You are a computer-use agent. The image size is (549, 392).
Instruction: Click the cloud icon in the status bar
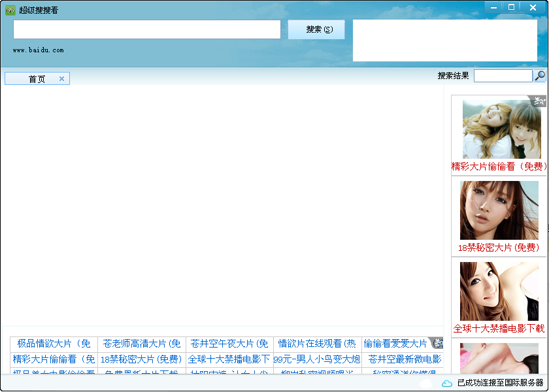[447, 384]
